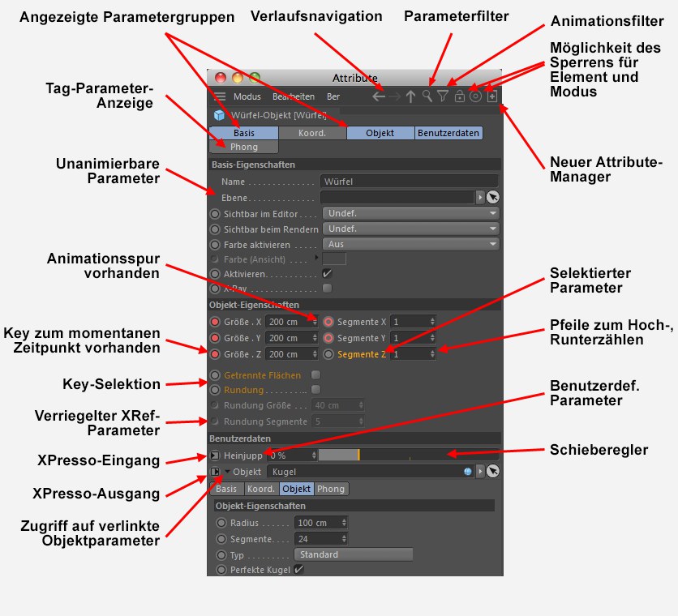
Task: Click the Größe . X keyframe dot
Action: pos(215,322)
